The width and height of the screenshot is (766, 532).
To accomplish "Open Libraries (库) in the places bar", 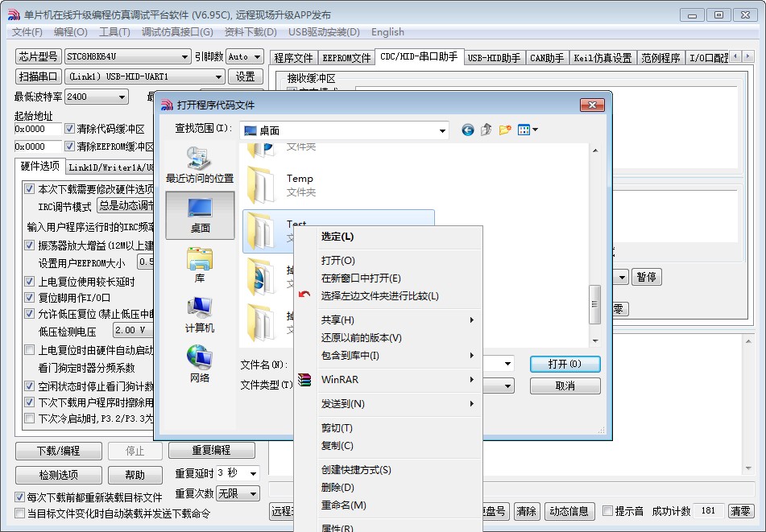I will point(199,266).
